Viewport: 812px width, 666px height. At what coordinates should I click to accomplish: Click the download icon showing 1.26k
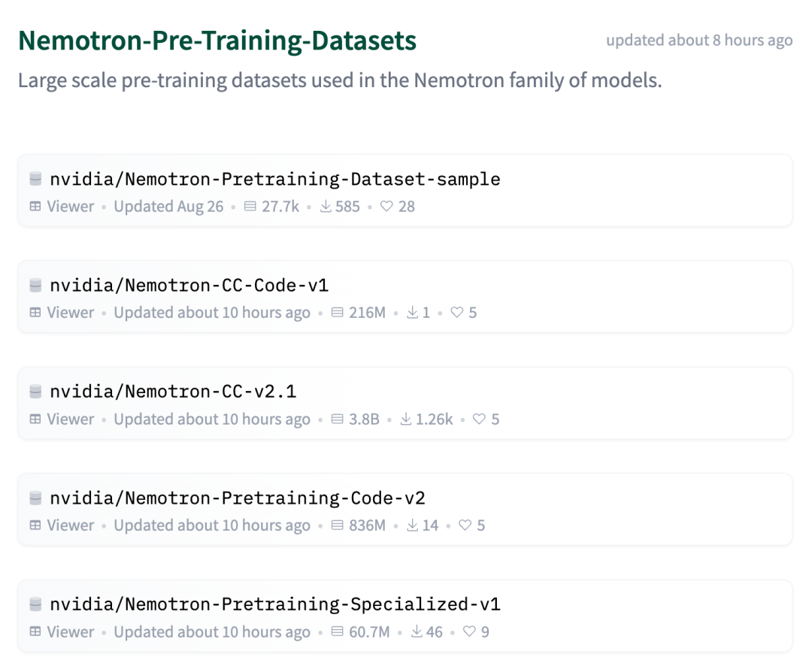[x=406, y=419]
